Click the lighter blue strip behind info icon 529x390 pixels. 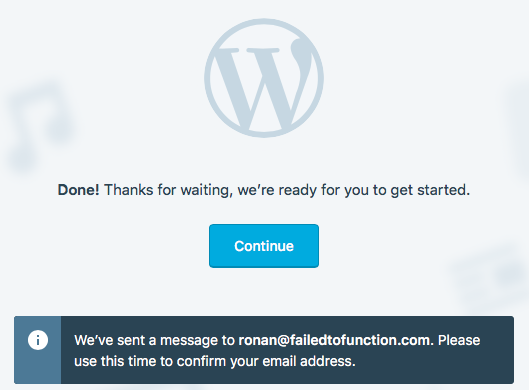click(x=37, y=350)
